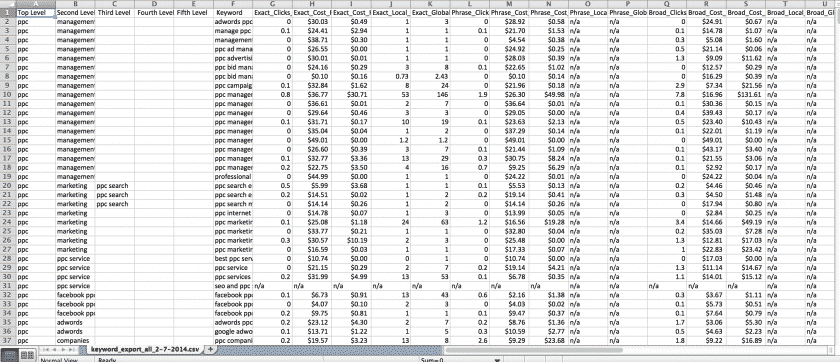The width and height of the screenshot is (840, 362).
Task: Select row 10 header
Action: 8,94
